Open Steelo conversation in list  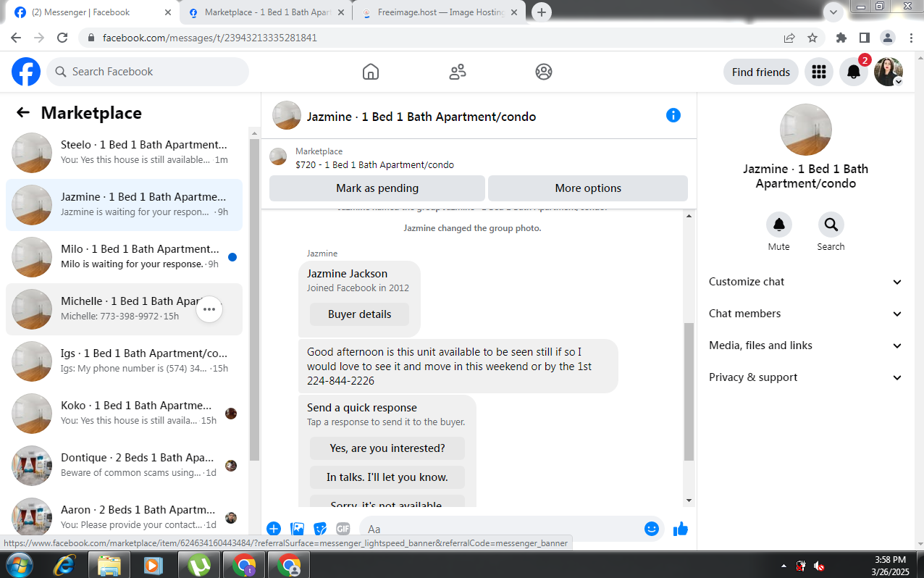click(124, 153)
